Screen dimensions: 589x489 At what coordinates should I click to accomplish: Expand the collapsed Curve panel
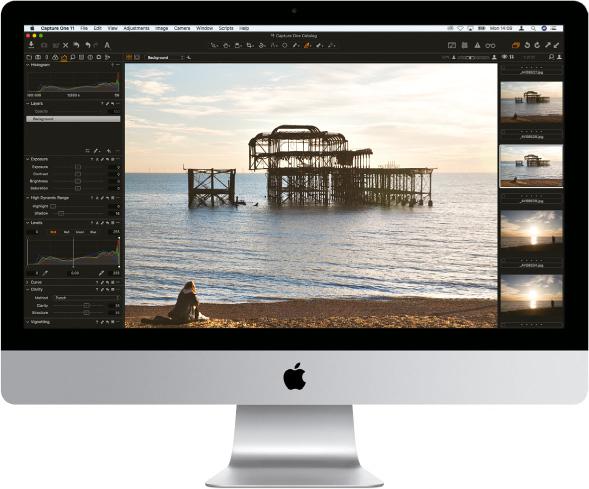coord(27,282)
